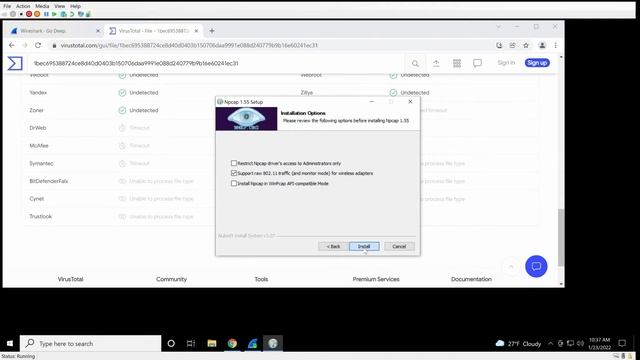The height and width of the screenshot is (360, 640).
Task: Show hidden tray icons chevron
Action: (550, 343)
